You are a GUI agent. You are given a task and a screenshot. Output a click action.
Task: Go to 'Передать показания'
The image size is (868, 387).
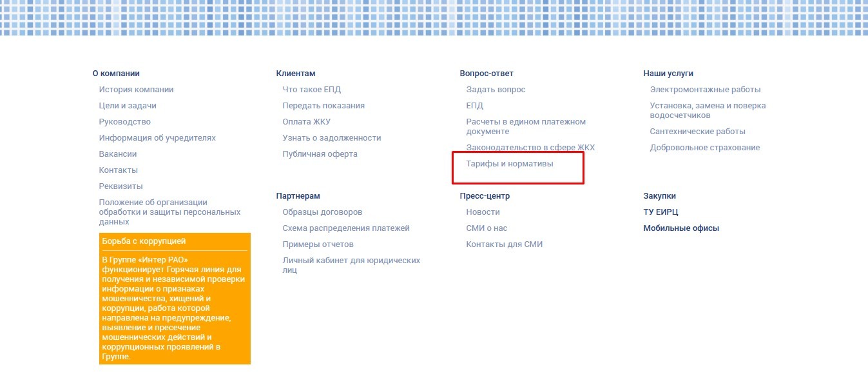323,106
